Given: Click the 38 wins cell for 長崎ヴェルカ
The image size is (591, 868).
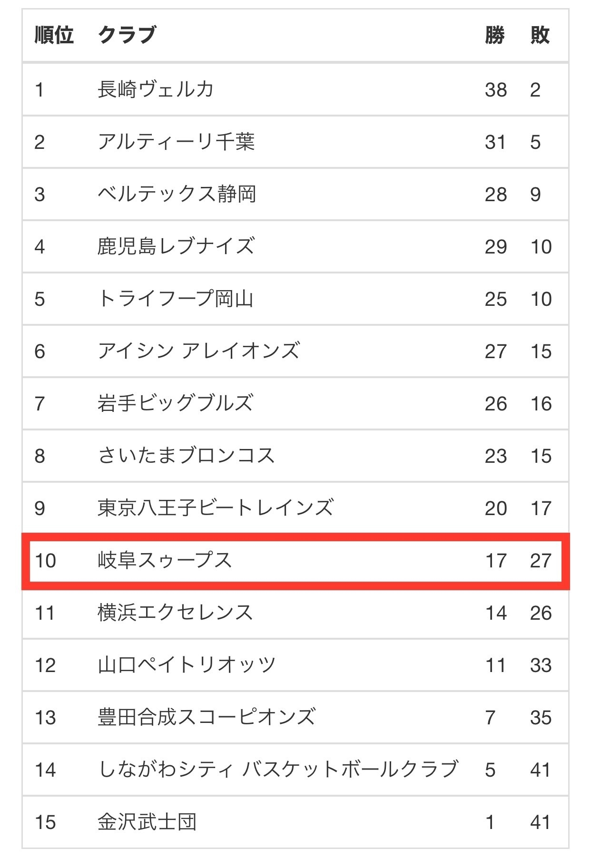Looking at the screenshot, I should tap(496, 90).
